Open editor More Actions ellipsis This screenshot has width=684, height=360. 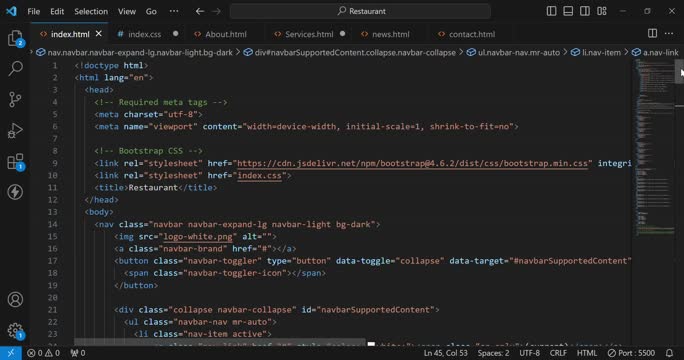pyautogui.click(x=669, y=34)
